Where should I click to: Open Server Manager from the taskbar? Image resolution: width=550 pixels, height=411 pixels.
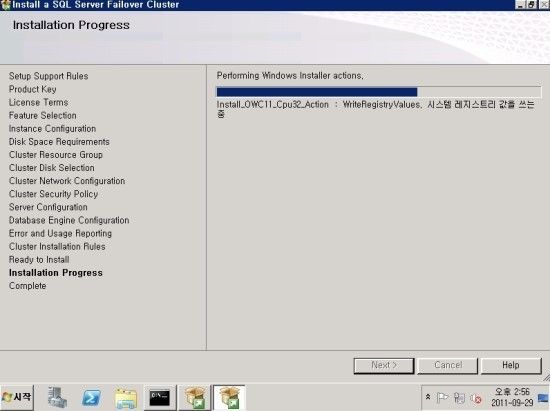point(57,398)
